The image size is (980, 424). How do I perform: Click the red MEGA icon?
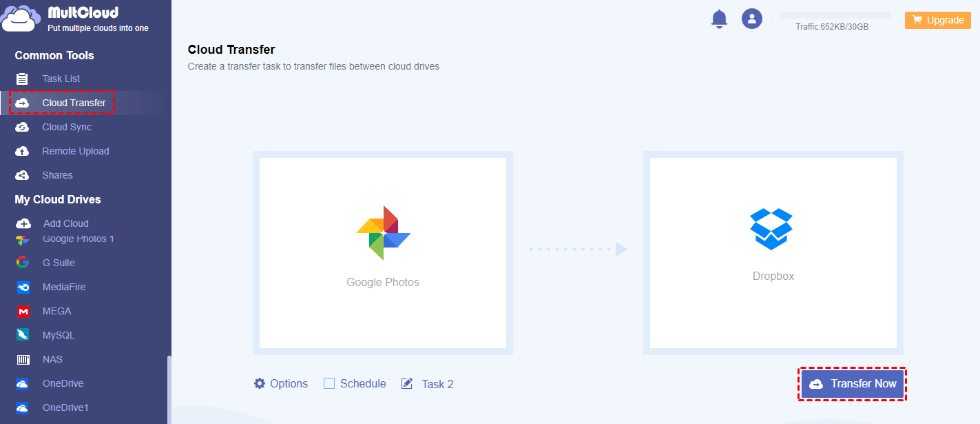click(x=23, y=311)
